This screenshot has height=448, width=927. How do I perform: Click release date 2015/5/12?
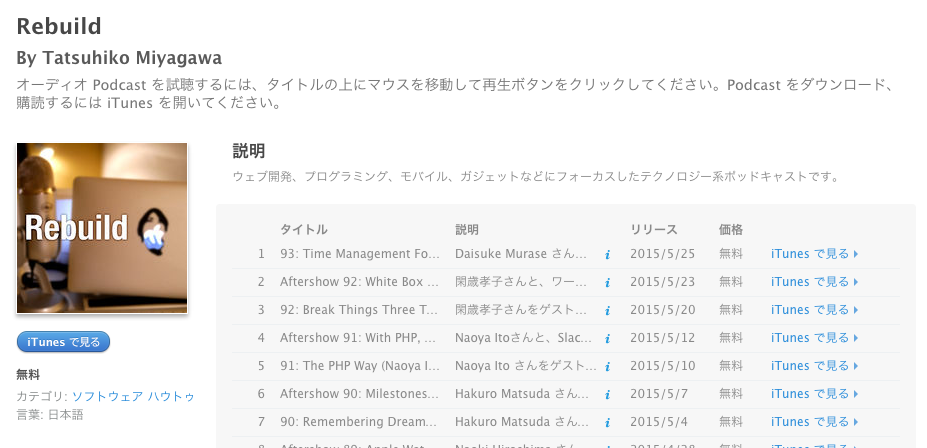coord(662,338)
